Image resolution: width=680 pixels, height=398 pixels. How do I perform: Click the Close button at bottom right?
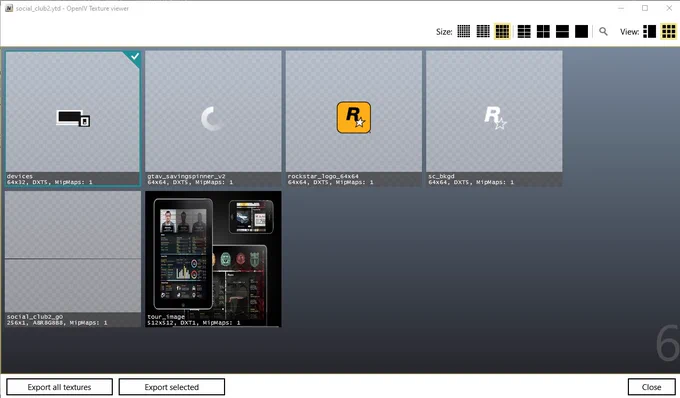coord(651,387)
